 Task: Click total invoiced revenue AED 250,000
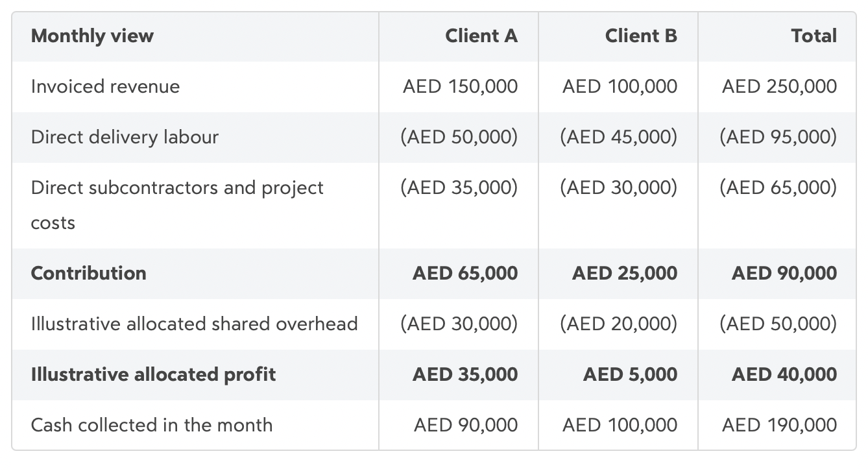pyautogui.click(x=779, y=86)
